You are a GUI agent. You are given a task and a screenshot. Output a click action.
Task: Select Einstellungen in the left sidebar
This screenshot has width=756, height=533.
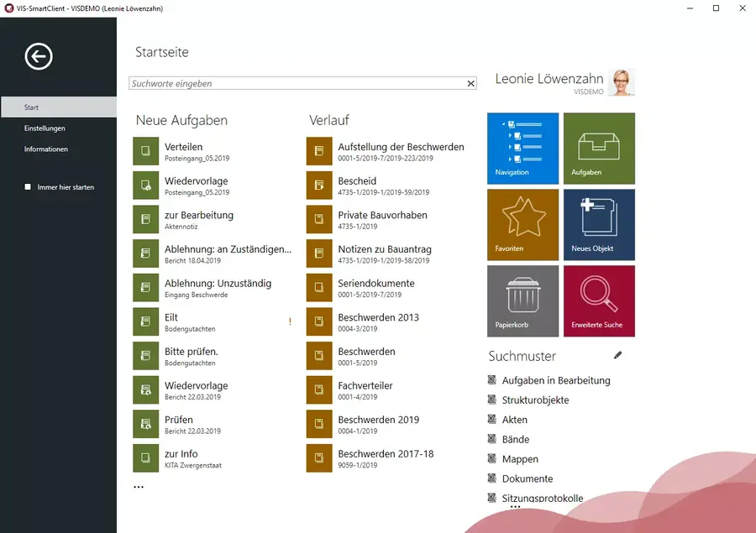coord(45,128)
